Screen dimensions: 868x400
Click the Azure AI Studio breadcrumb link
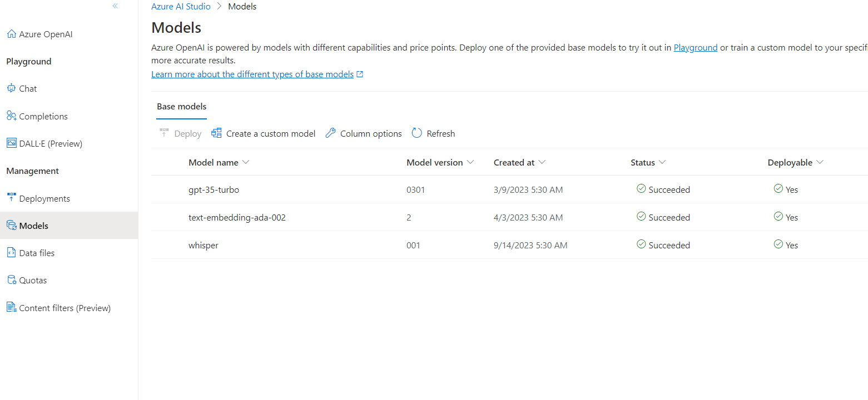click(181, 7)
